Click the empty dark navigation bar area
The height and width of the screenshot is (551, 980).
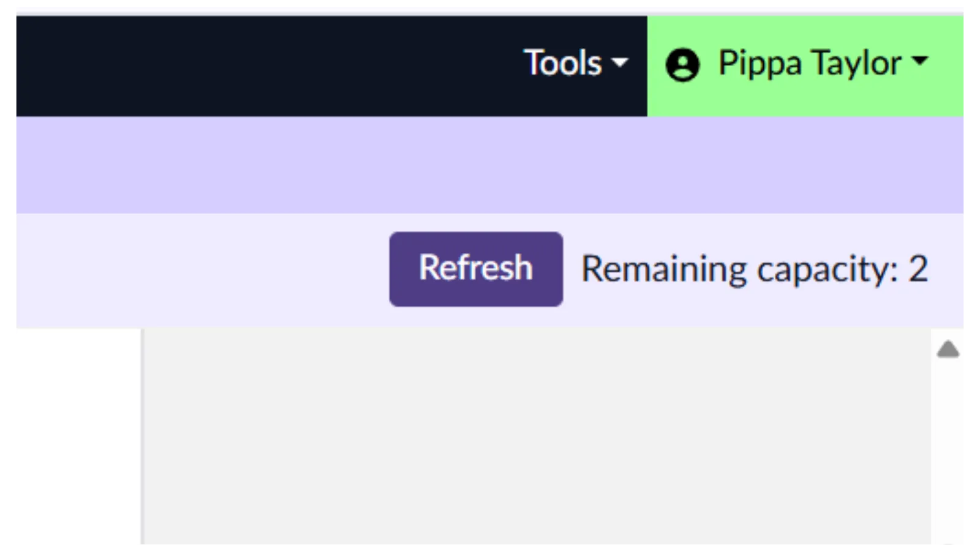pyautogui.click(x=263, y=66)
